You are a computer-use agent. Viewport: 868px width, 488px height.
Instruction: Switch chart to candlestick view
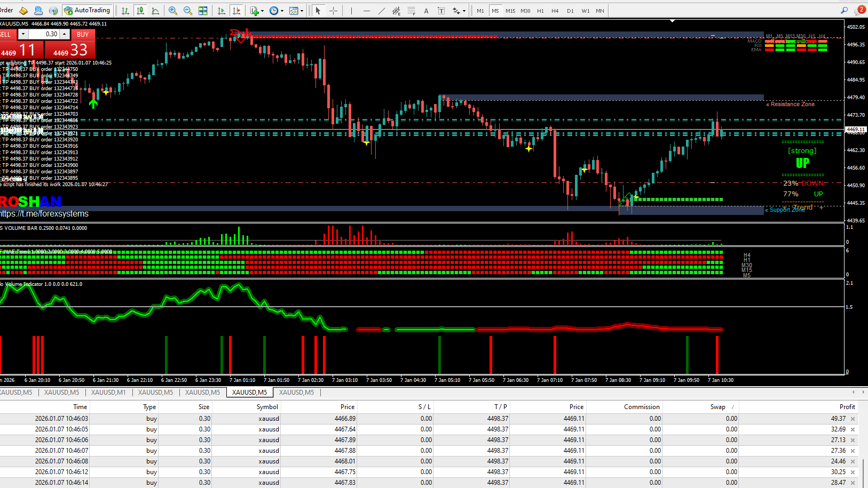click(140, 11)
